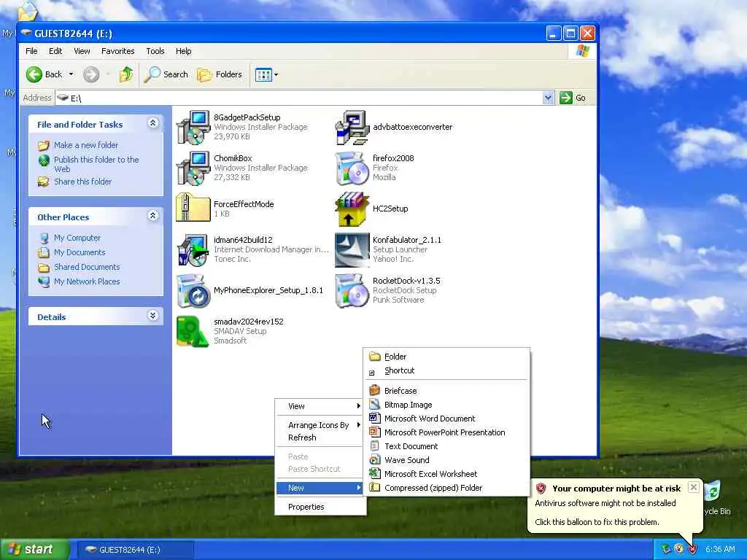This screenshot has height=560, width=747.
Task: Click the Folder icon in New submenu
Action: pos(375,357)
